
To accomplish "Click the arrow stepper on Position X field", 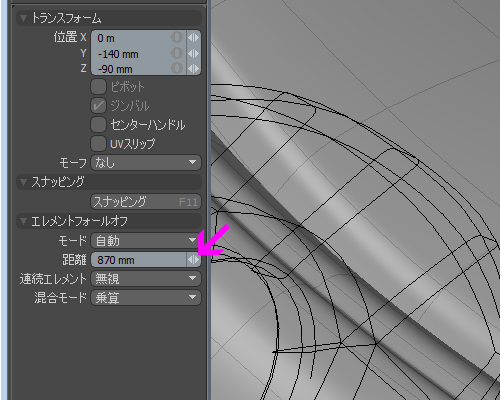I will coord(193,38).
